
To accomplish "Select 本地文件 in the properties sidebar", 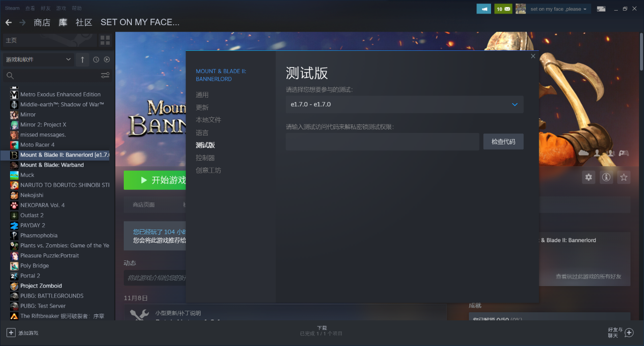I will coord(208,120).
